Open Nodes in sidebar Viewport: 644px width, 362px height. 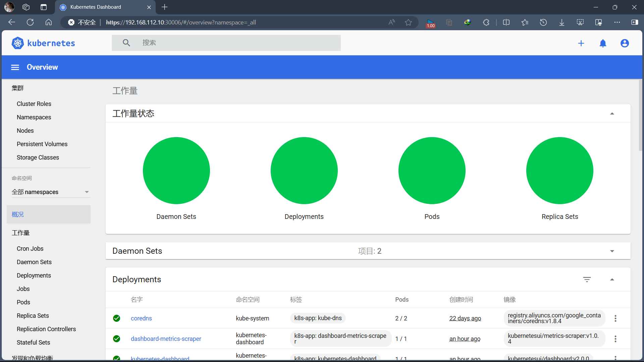click(25, 131)
